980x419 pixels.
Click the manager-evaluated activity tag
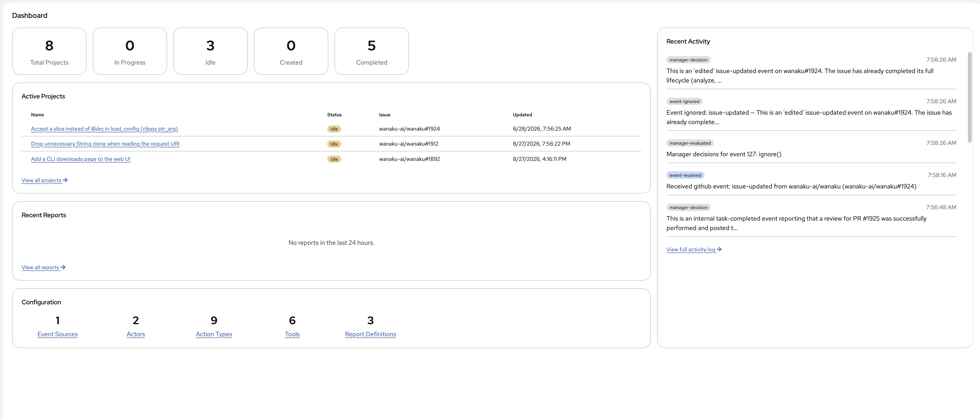tap(690, 143)
